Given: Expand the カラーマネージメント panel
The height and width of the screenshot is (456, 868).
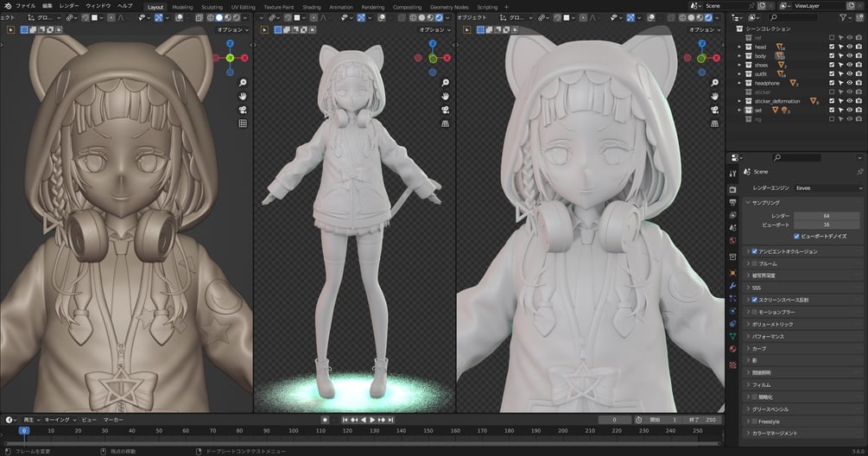Looking at the screenshot, I should 802,434.
